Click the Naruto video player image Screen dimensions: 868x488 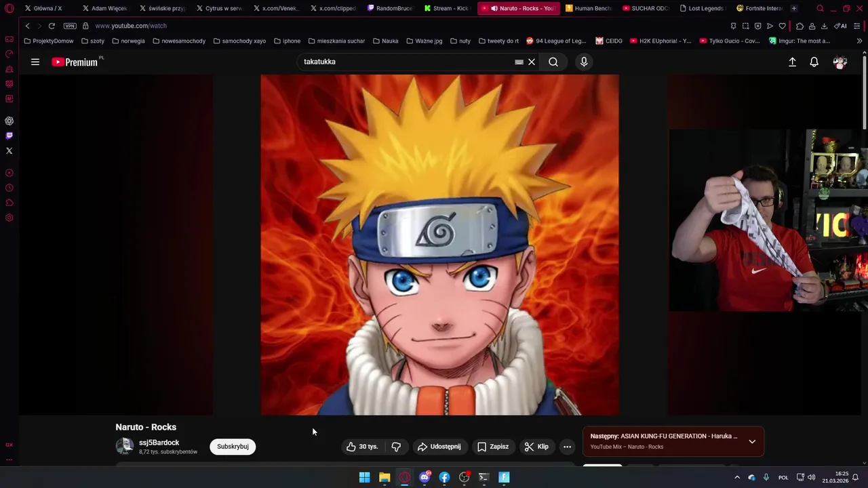pos(439,245)
